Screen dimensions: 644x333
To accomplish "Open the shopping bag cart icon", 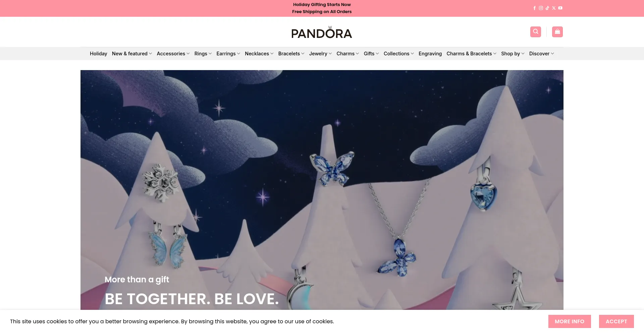I will point(557,32).
